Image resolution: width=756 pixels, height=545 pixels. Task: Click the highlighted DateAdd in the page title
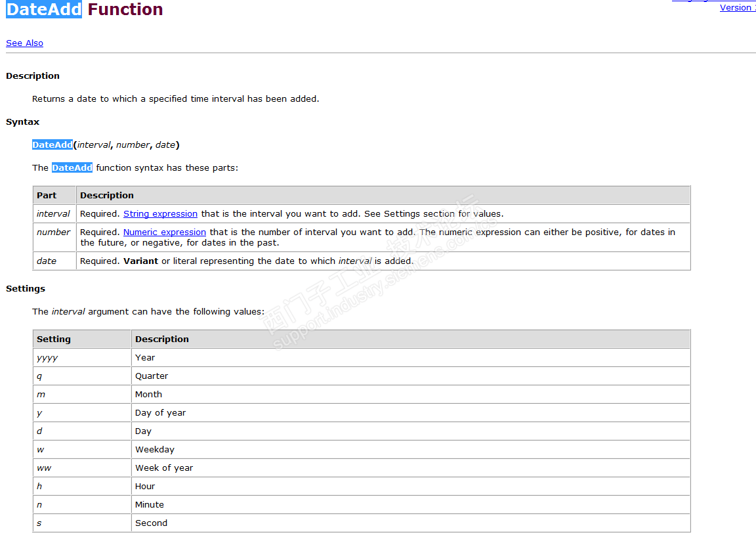(44, 10)
